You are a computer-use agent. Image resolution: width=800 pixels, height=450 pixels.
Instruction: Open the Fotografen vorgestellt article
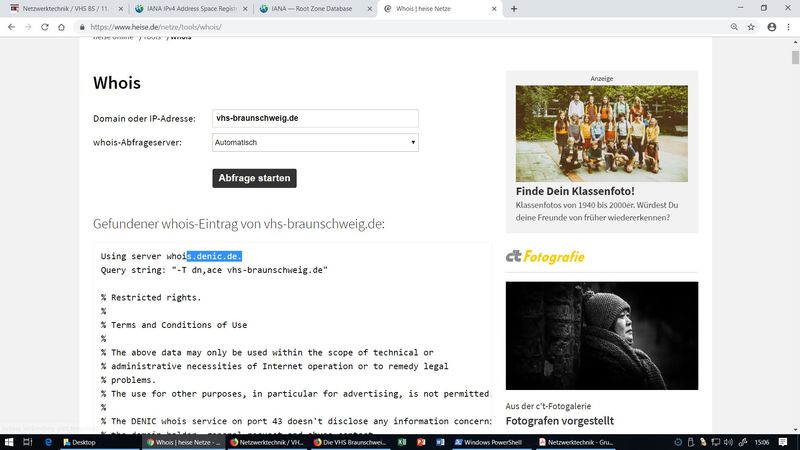[x=560, y=421]
